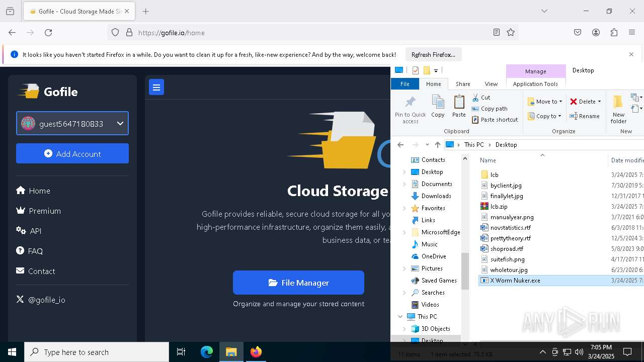The height and width of the screenshot is (362, 644).
Task: Open Gofile File Manager button
Action: (298, 283)
